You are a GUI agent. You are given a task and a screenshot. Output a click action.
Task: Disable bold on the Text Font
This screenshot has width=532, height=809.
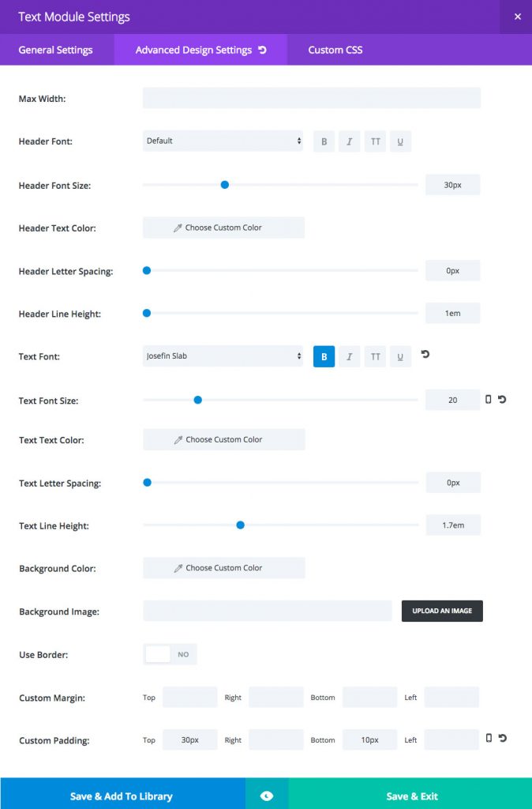tap(324, 356)
